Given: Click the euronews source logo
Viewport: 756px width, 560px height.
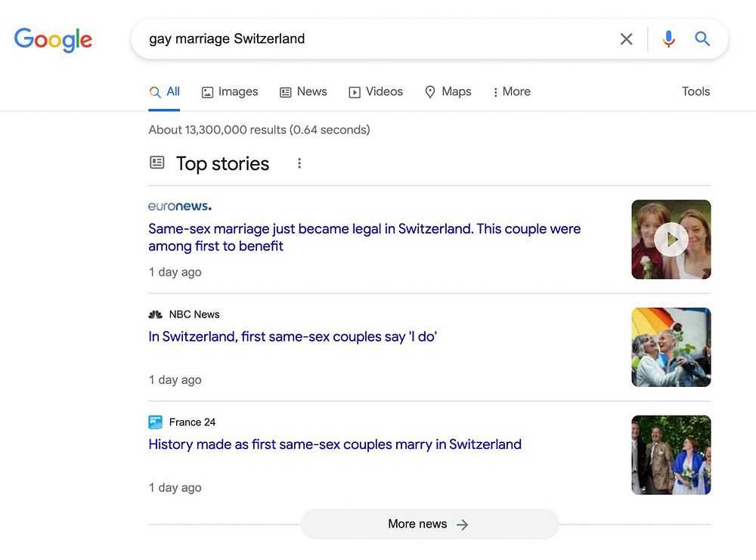Looking at the screenshot, I should 180,206.
